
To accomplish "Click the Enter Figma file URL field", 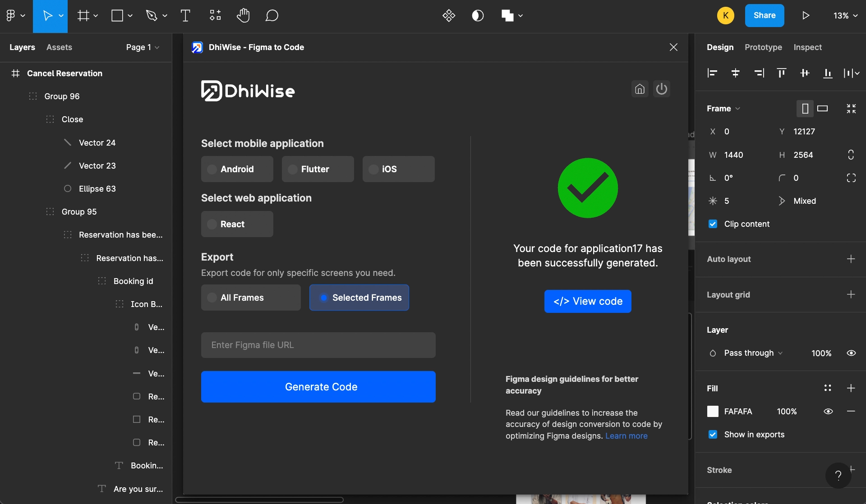I will click(x=318, y=345).
